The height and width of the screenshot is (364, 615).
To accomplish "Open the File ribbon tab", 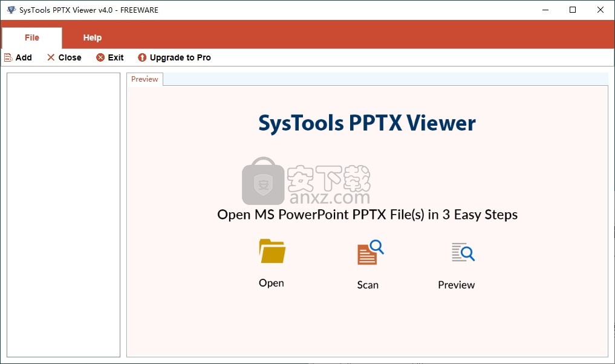I will [32, 37].
